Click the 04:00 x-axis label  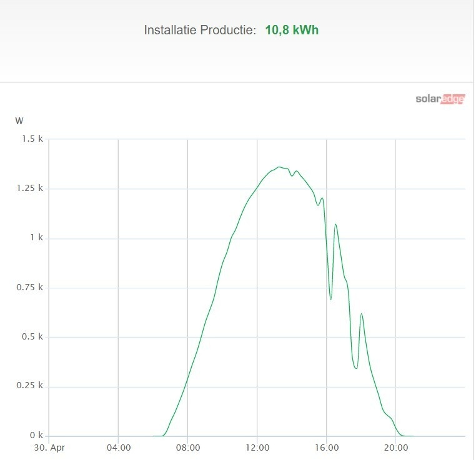point(119,448)
